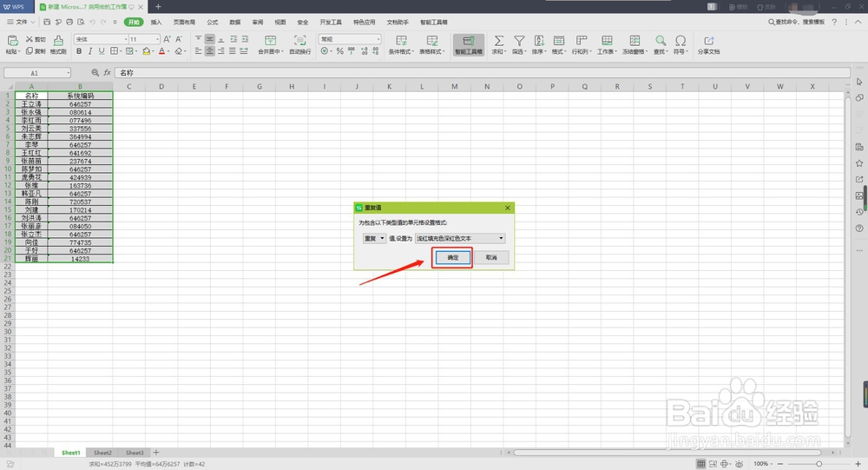Screen dimensions: 868x470
Task: Click 确定 in the 重复值 dialog
Action: pyautogui.click(x=452, y=258)
